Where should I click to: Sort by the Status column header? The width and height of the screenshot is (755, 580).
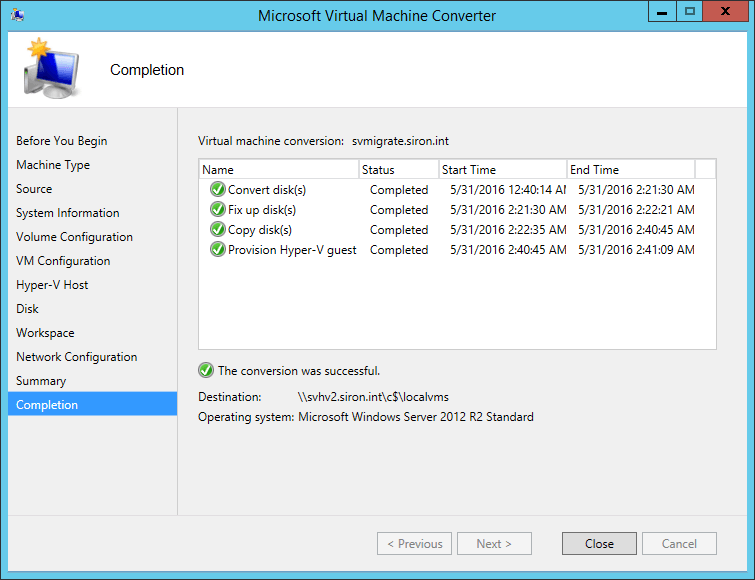399,169
